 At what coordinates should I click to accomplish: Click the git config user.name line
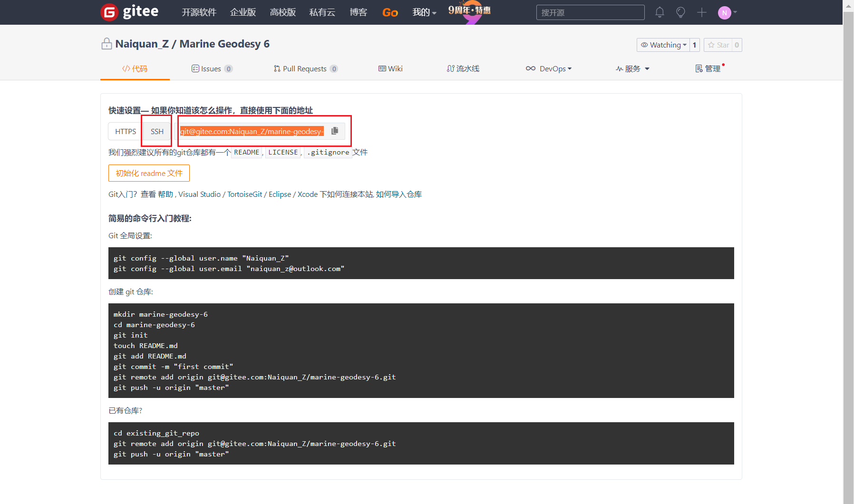(201, 258)
